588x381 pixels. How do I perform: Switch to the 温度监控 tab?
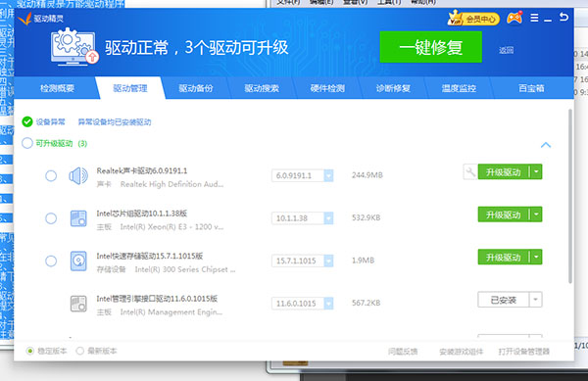459,88
